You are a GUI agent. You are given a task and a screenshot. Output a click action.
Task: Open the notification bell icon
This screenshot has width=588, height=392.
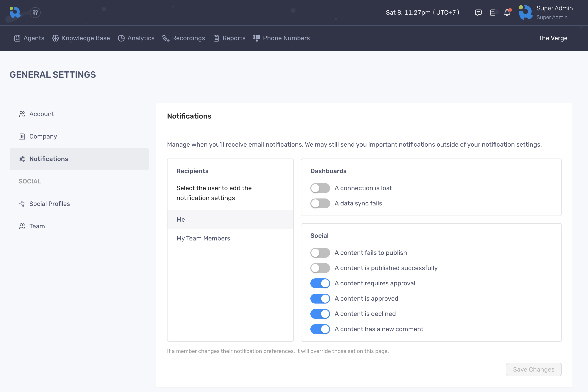[507, 13]
